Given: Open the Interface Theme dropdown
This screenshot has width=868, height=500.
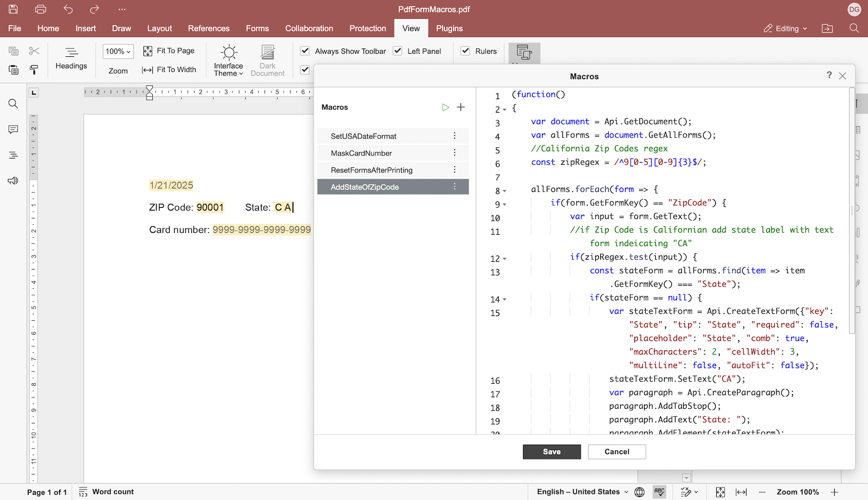Looking at the screenshot, I should coord(228,61).
